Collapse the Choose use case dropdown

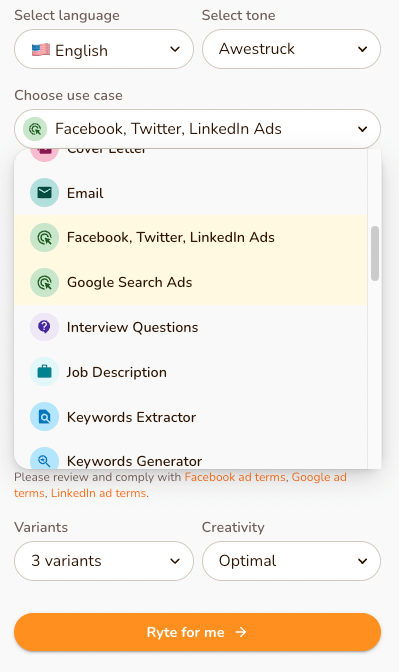pos(197,129)
